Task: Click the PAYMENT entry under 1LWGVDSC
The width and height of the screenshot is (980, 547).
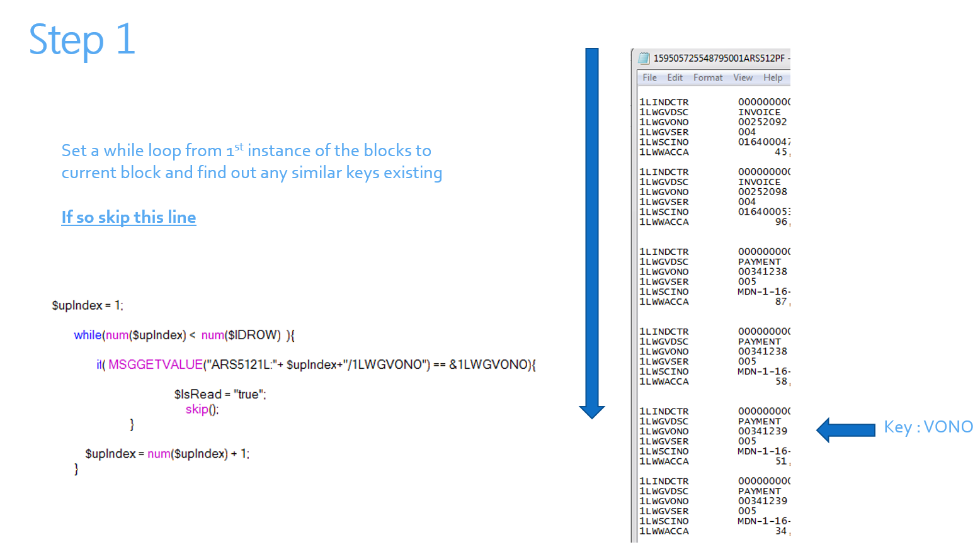Action: [x=759, y=262]
